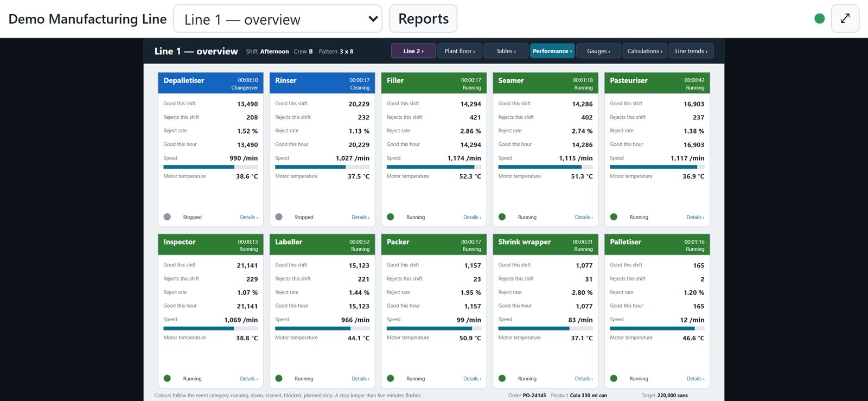The image size is (868, 401).
Task: Click the green Running indicator on Filler
Action: tap(391, 217)
